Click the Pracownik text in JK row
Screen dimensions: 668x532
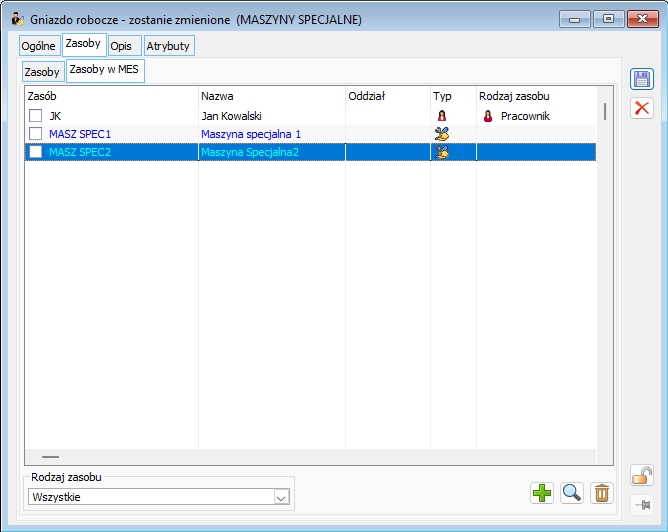point(525,116)
